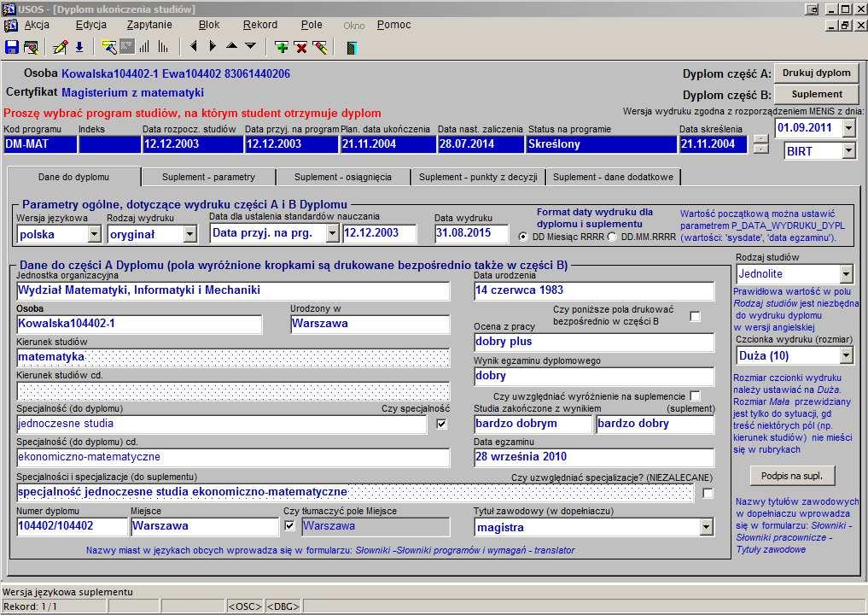
Task: Click the USOS application icon in title bar
Action: tap(9, 9)
